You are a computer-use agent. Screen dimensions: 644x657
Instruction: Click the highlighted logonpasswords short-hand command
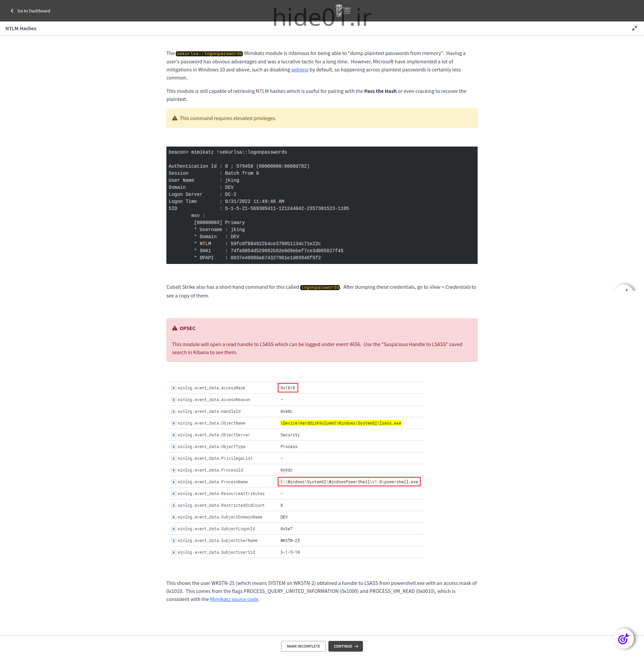click(320, 287)
